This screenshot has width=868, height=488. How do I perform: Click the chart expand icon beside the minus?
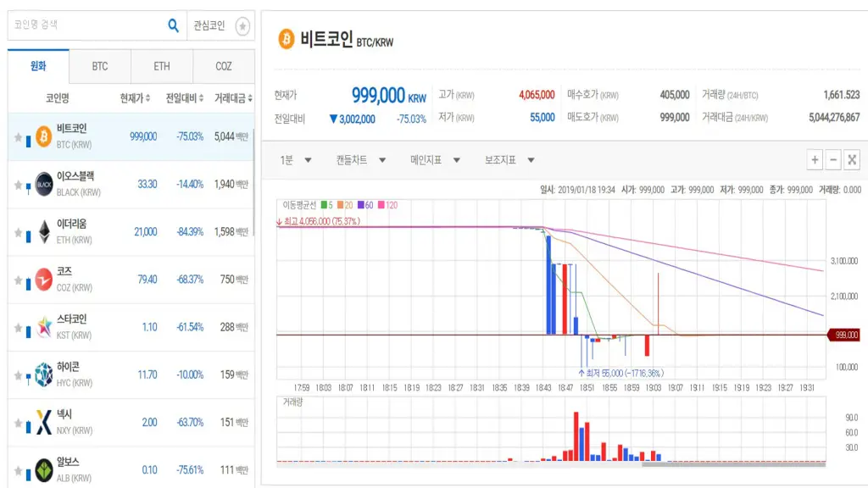point(852,159)
